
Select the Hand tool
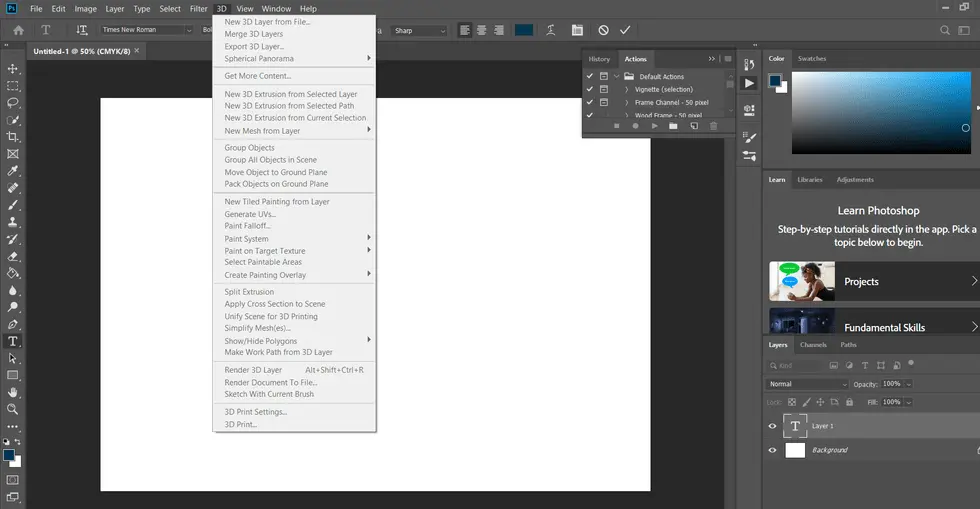tap(12, 392)
